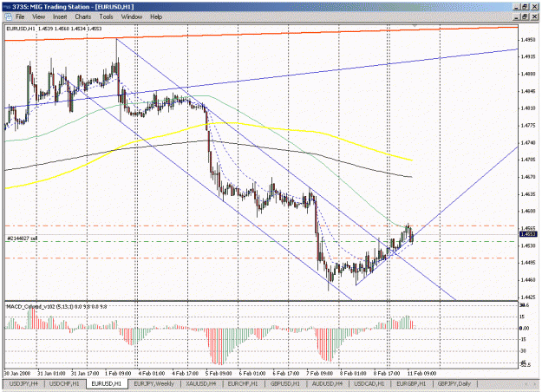This screenshot has width=542, height=392.
Task: Open the File menu
Action: point(20,16)
